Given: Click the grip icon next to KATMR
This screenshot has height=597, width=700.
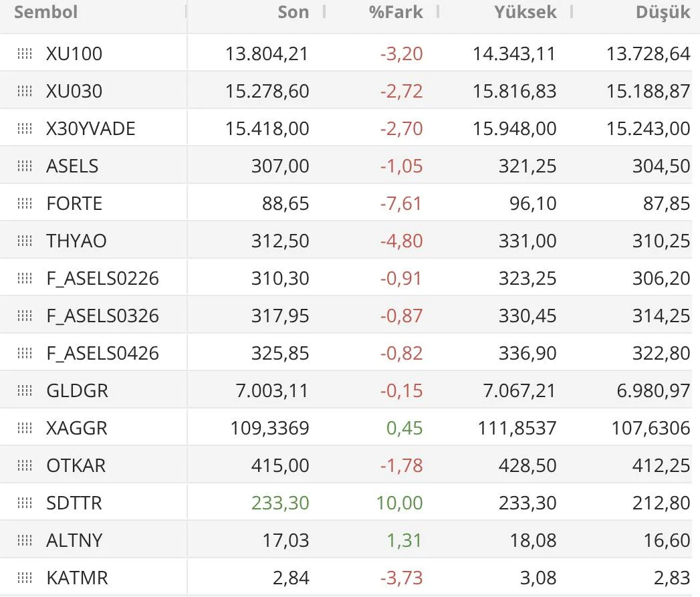Looking at the screenshot, I should pos(25,578).
